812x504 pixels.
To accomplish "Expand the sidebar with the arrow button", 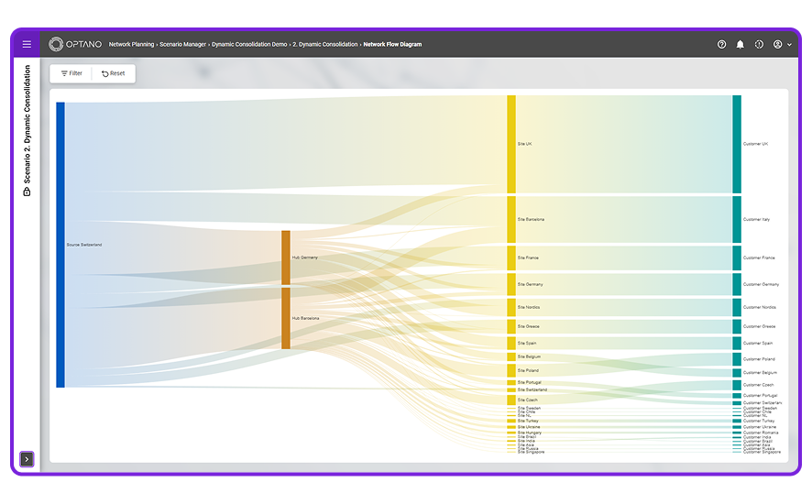I will (x=27, y=459).
